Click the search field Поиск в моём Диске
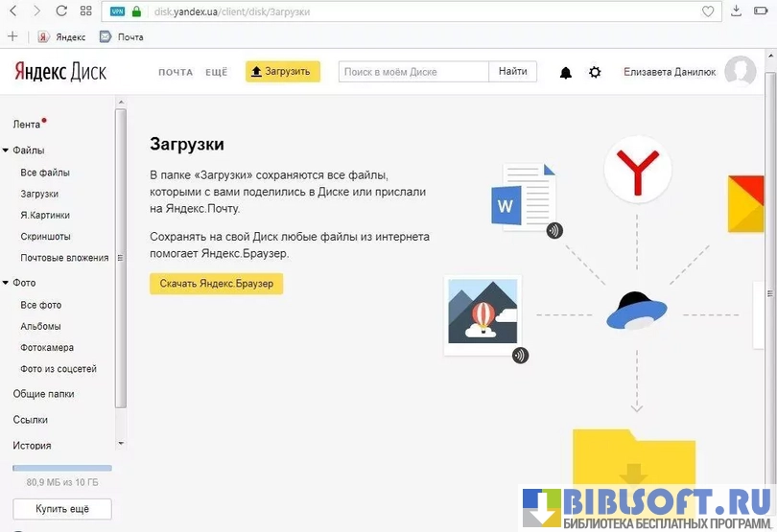The image size is (777, 532). 413,72
